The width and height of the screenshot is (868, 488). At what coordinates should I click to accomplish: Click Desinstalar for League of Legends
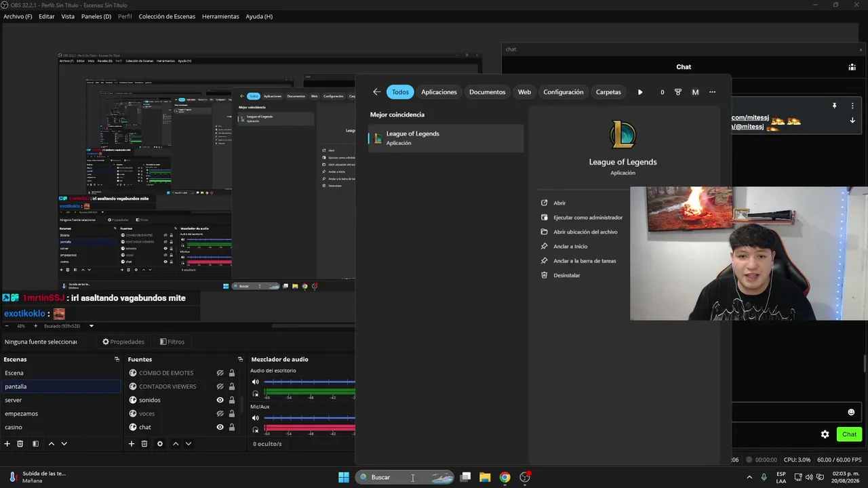click(x=560, y=275)
